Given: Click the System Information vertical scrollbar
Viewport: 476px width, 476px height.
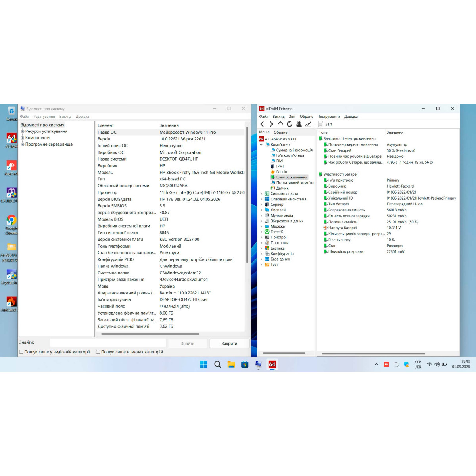Looking at the screenshot, I should (x=247, y=194).
